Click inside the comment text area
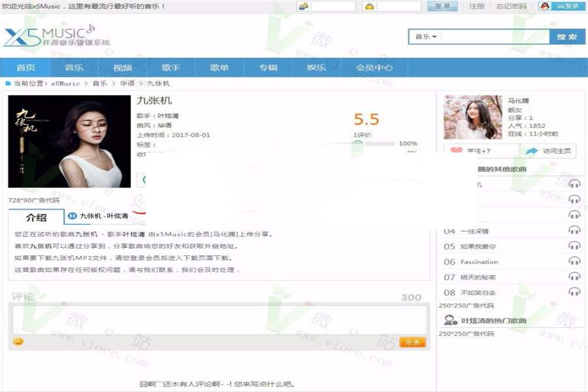The width and height of the screenshot is (588, 392). coord(220,320)
